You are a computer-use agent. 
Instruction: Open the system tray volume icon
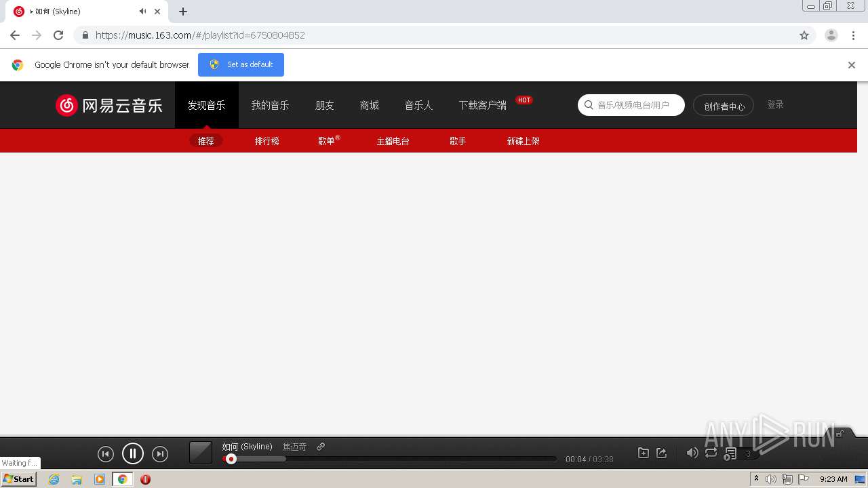pyautogui.click(x=771, y=479)
